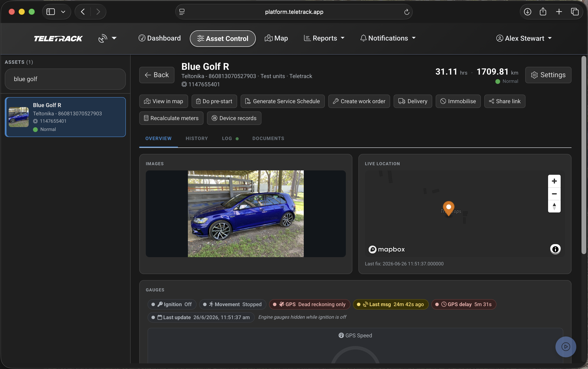Image resolution: width=588 pixels, height=369 pixels.
Task: Click the Movement Stopped gauge chip
Action: point(232,304)
